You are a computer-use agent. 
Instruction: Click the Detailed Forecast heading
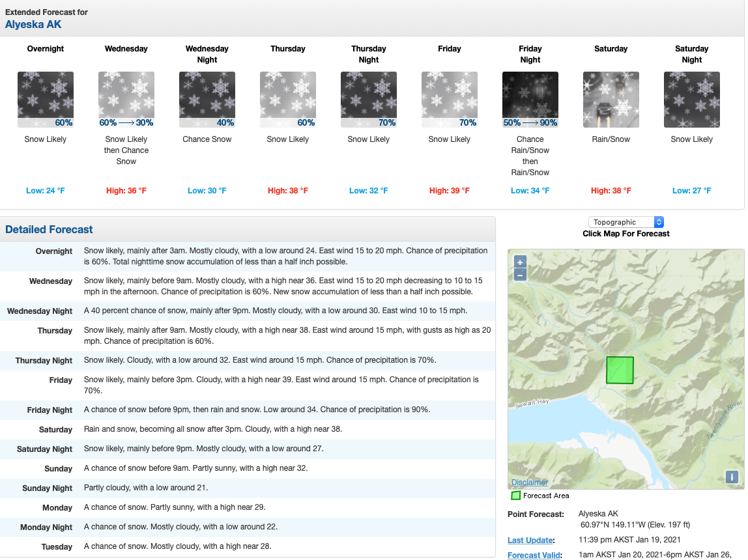(49, 229)
